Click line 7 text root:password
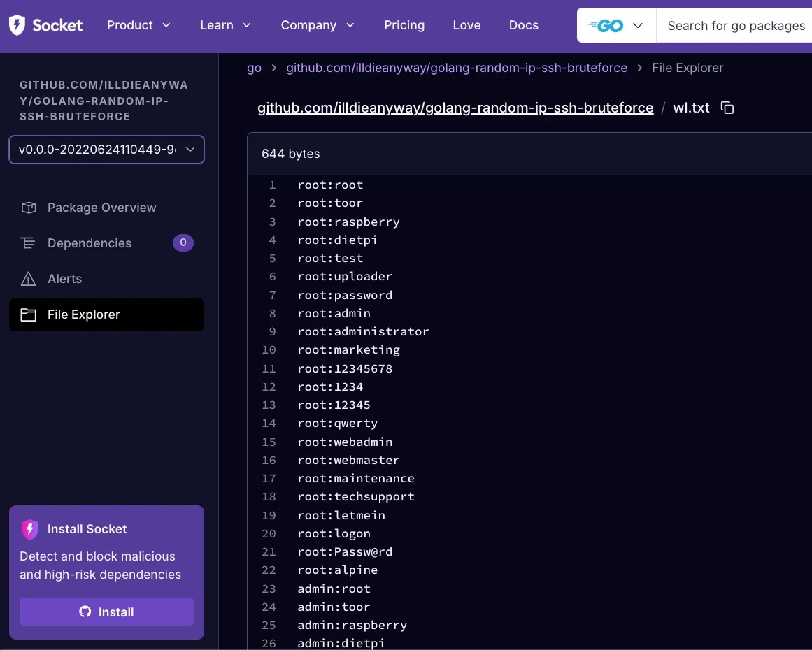The height and width of the screenshot is (650, 812). 345,295
